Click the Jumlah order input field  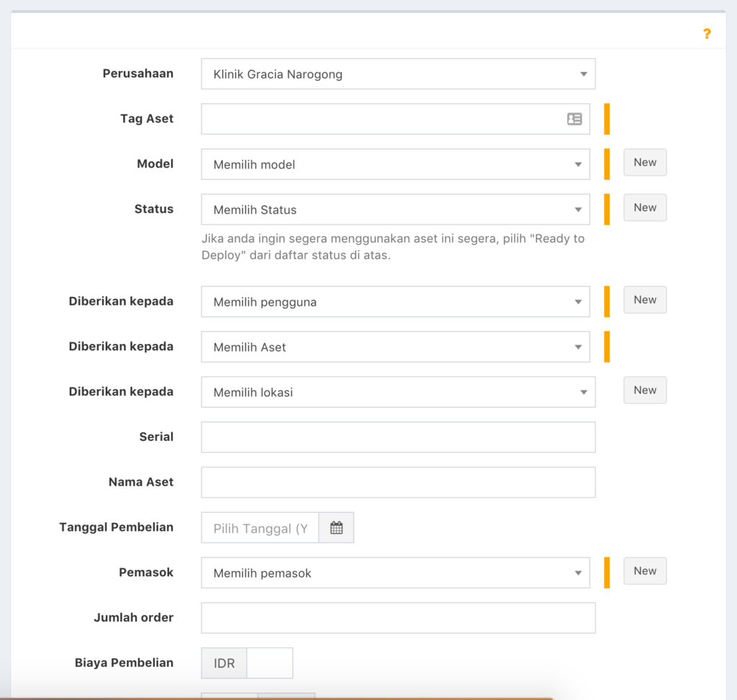(397, 618)
